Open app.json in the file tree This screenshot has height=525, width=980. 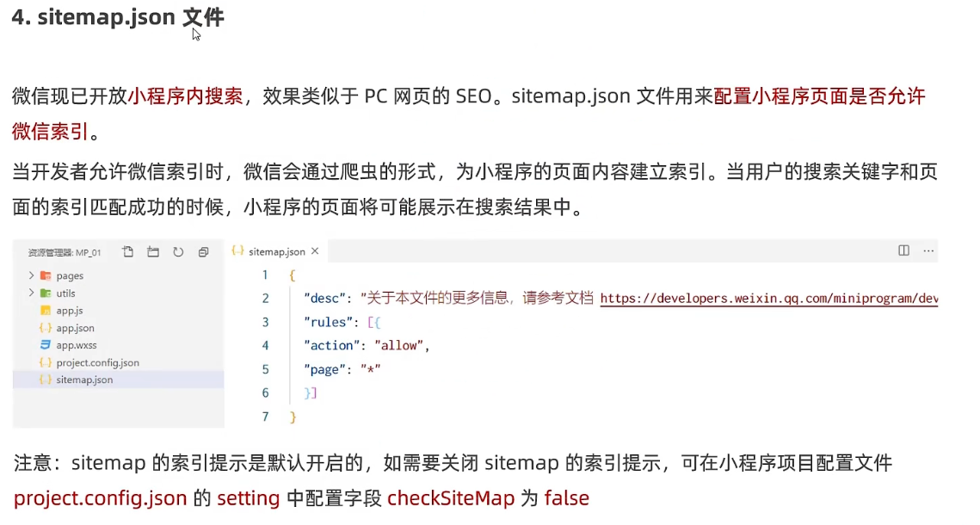click(x=75, y=328)
